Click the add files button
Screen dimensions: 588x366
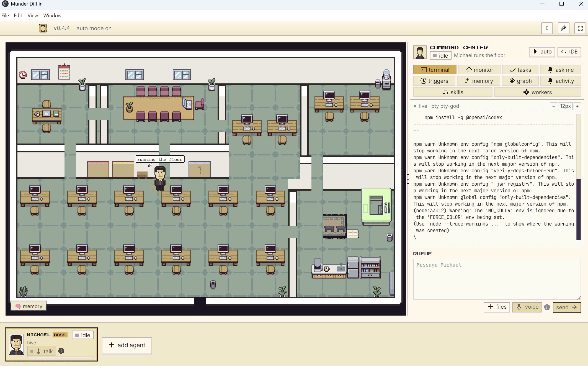(x=497, y=307)
